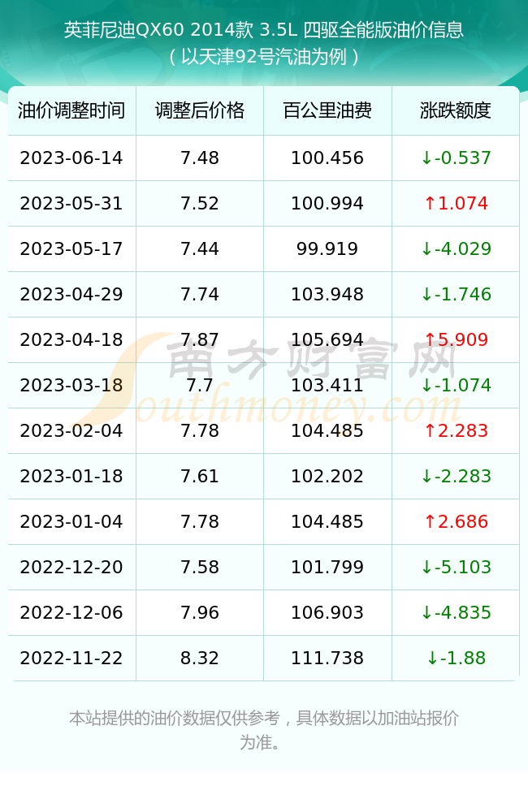Screen dimensions: 528x812
Task: Click the title 英菲尼迪QX60 油价信息
Action: tap(264, 30)
